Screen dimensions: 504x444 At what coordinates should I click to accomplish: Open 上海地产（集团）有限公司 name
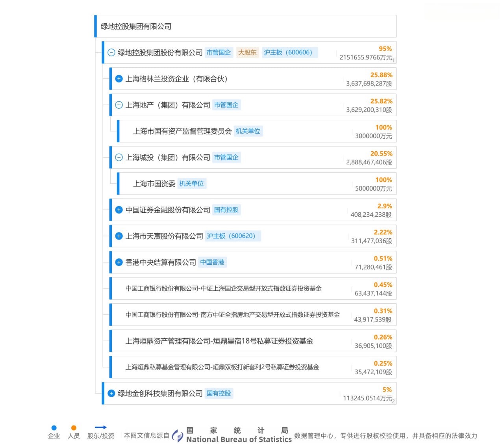168,105
